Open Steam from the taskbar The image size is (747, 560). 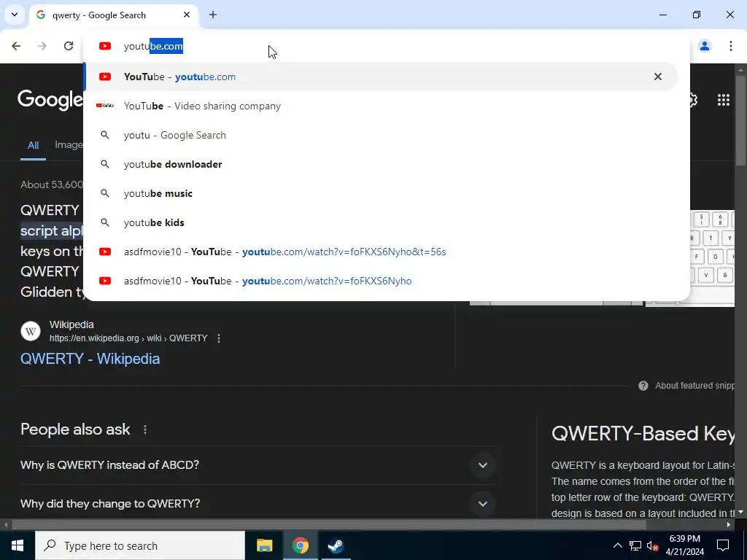point(336,545)
